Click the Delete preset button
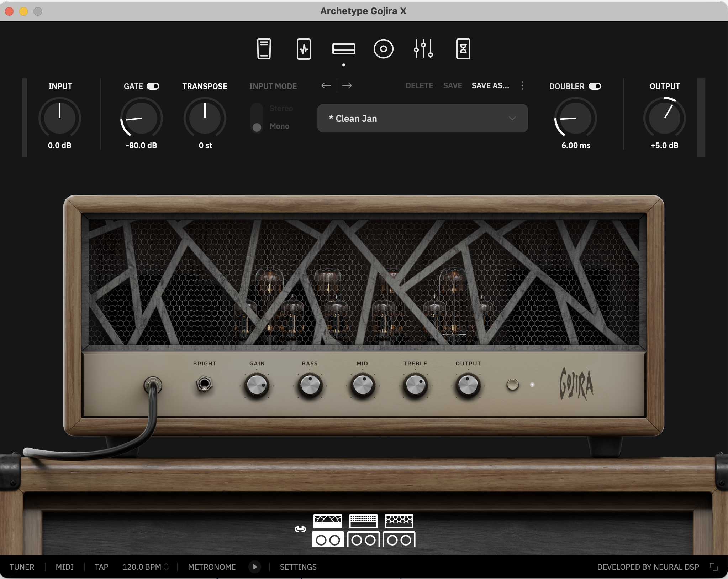728x579 pixels. (420, 85)
